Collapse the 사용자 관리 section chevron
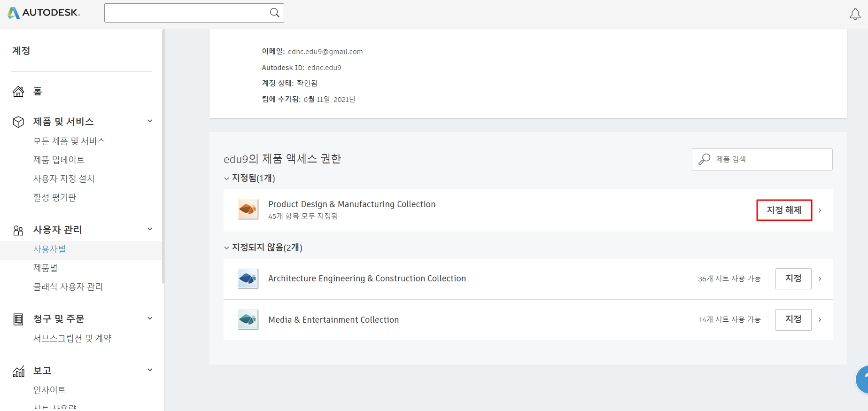Viewport: 868px width, 411px height. click(150, 229)
